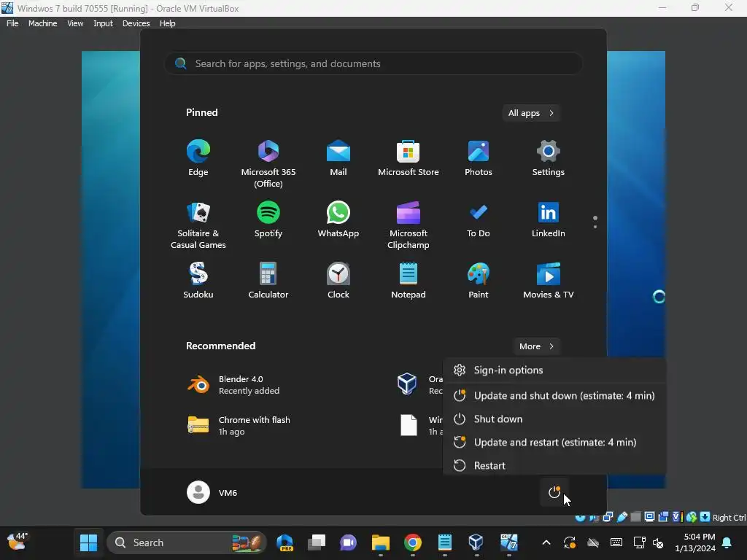Open Edge PRE icon on taskbar
Screen dimensions: 747x560
click(x=285, y=542)
